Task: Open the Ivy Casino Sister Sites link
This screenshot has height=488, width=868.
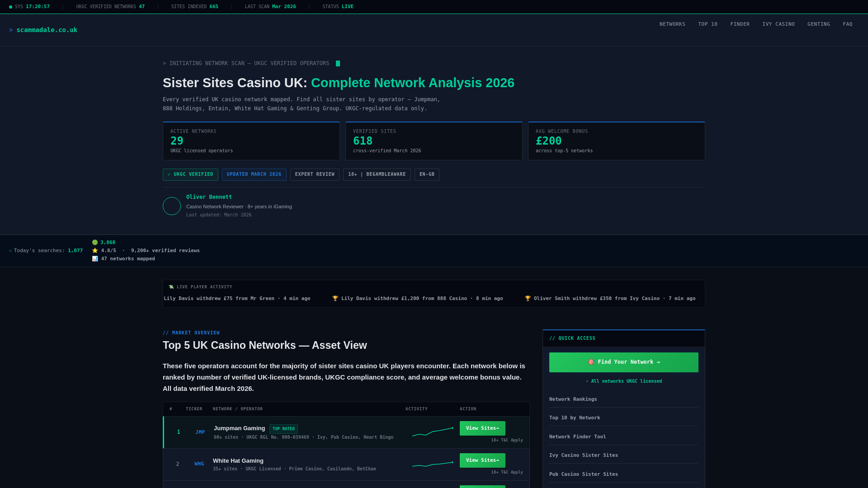Action: coord(584,455)
